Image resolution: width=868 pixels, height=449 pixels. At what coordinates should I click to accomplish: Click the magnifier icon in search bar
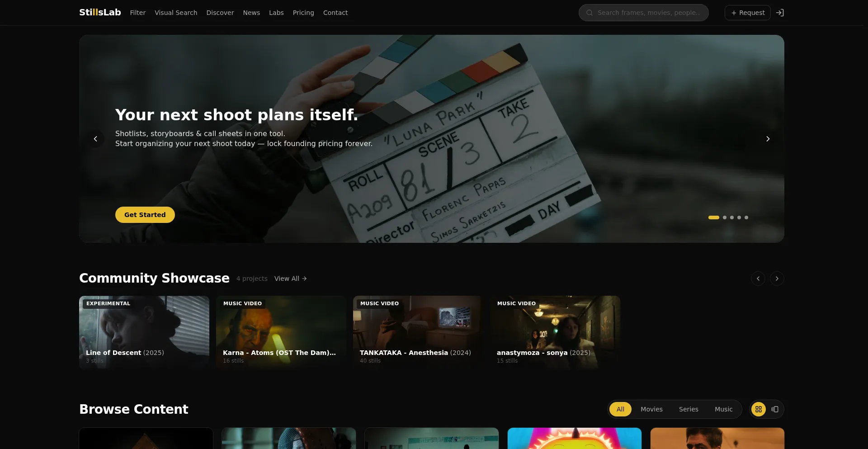coord(590,13)
